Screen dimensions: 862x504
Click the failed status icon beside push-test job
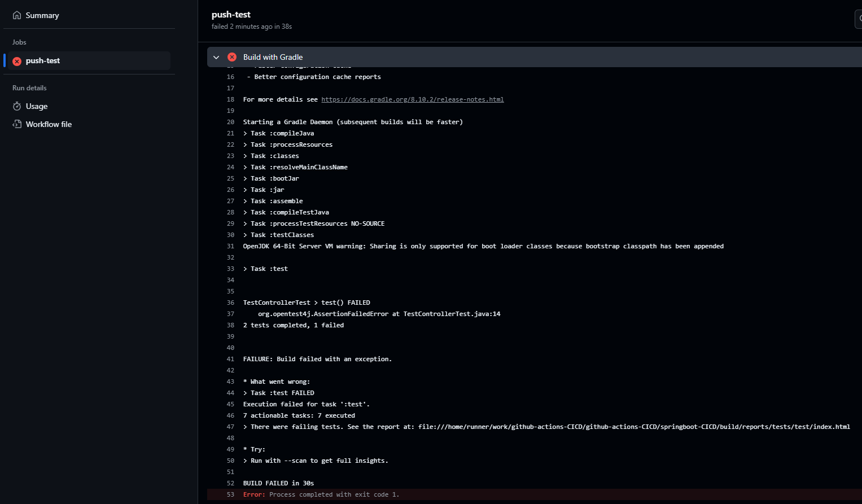[17, 61]
